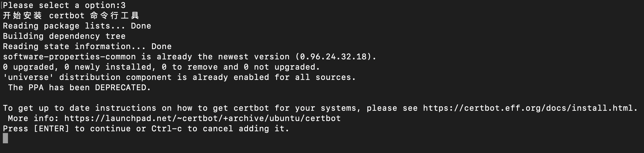
Task: Open the launchpad.net certbot archive URL
Action: (202, 118)
